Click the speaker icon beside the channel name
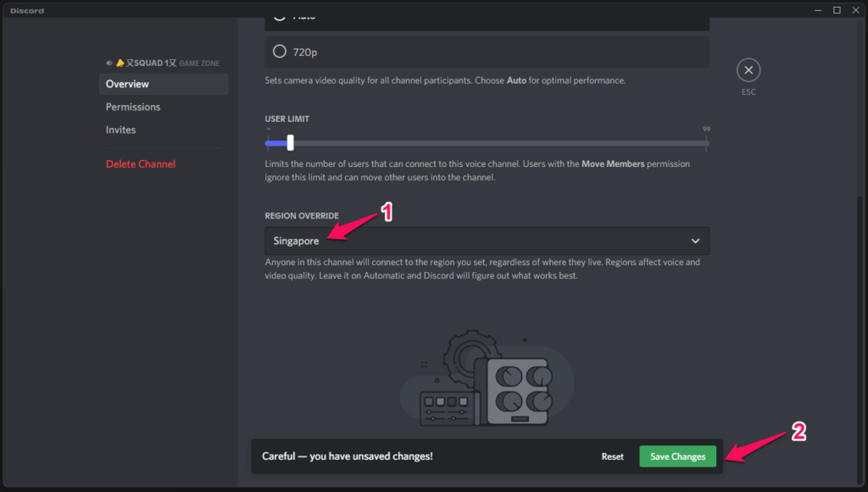Screen dimensions: 868x492 point(109,63)
